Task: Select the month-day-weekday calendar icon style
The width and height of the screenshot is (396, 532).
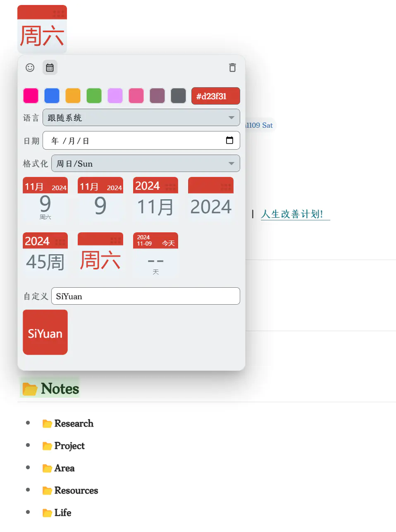Action: pyautogui.click(x=45, y=199)
